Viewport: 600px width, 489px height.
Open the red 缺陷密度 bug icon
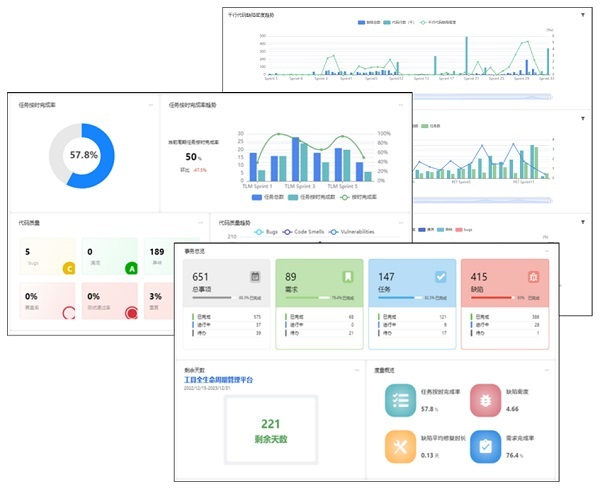(485, 400)
